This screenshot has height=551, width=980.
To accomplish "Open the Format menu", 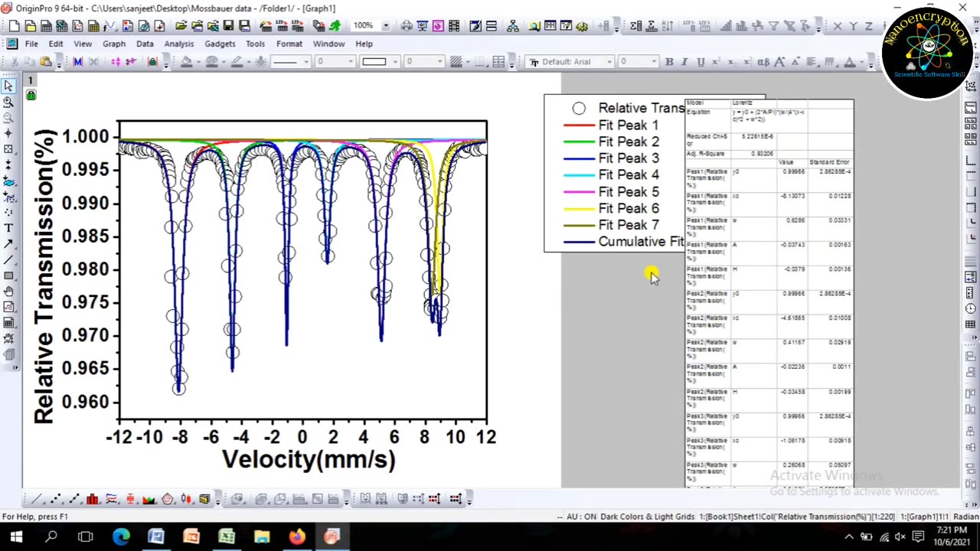I will tap(289, 44).
